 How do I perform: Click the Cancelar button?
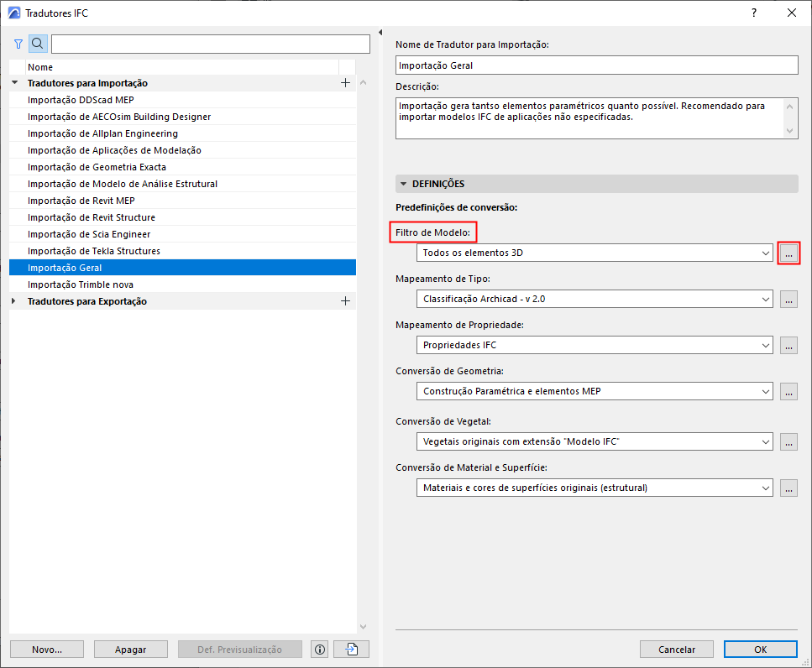point(676,650)
